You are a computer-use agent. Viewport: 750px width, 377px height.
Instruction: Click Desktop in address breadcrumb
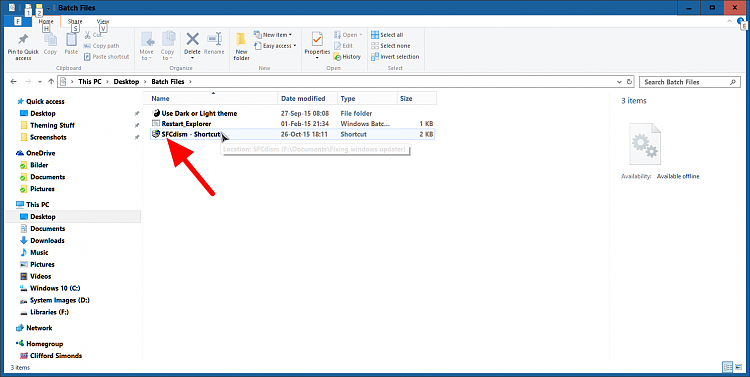126,82
